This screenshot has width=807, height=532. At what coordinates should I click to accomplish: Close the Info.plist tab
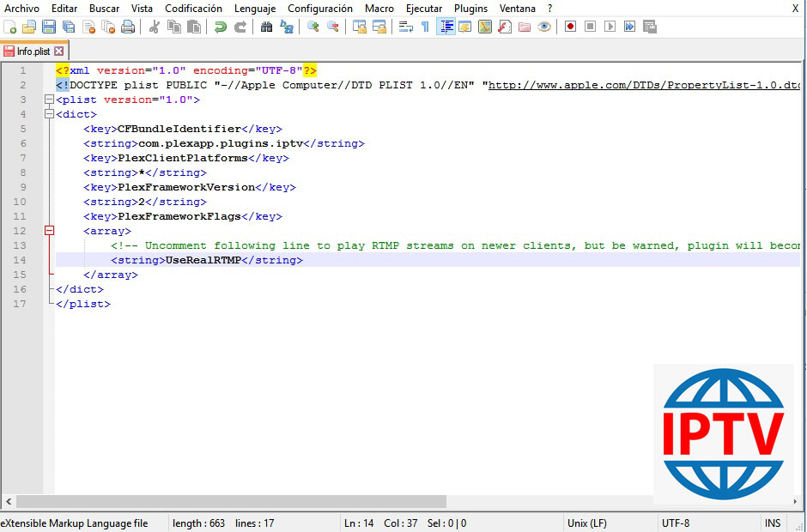click(59, 51)
